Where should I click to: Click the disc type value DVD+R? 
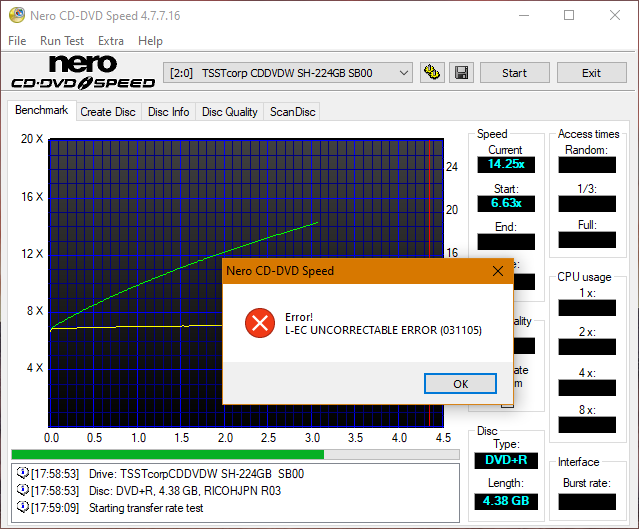click(x=506, y=461)
